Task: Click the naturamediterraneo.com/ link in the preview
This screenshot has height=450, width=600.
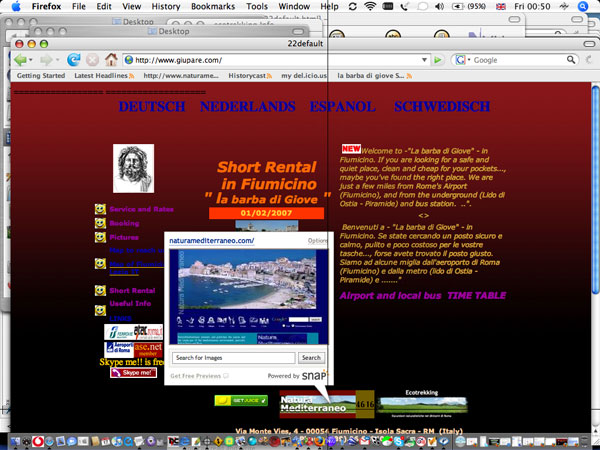Action: pos(212,241)
